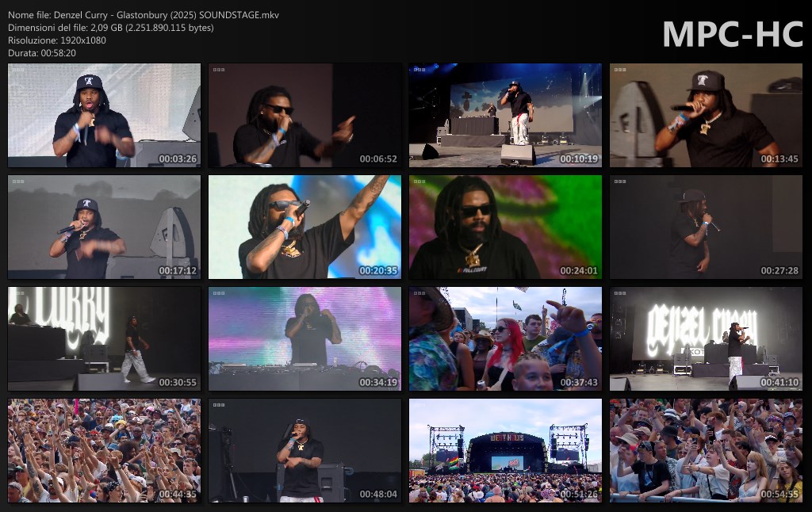Screen dimensions: 812x512
Task: Click the 'Risoluzione: 1920x1080' text
Action: (x=57, y=40)
